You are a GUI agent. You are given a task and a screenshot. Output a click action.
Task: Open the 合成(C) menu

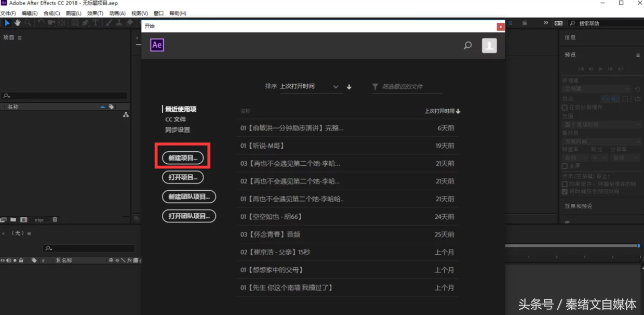pyautogui.click(x=51, y=13)
